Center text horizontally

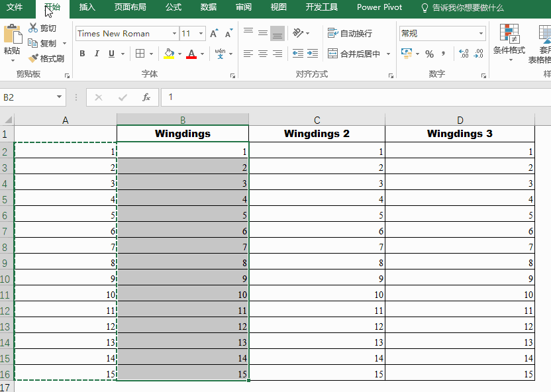coord(262,54)
